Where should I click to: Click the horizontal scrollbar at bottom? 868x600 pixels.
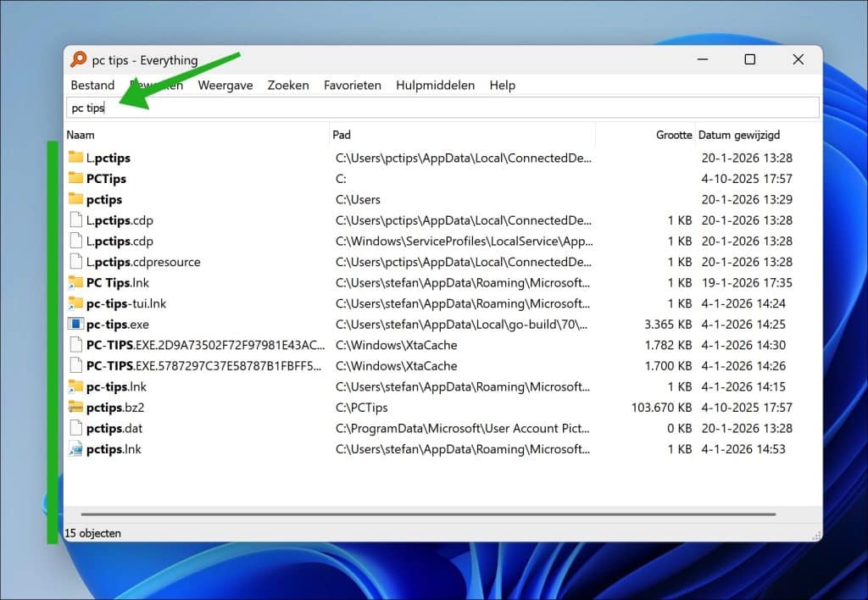click(x=428, y=514)
